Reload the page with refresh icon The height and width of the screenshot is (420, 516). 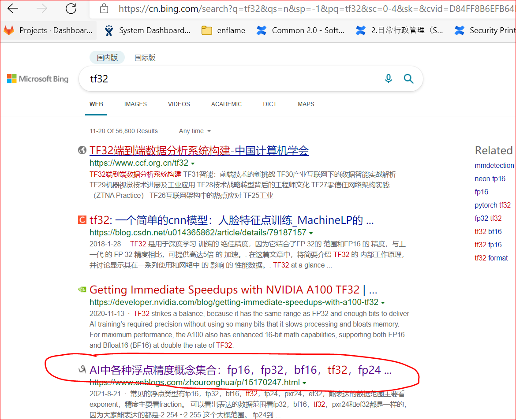(x=71, y=8)
